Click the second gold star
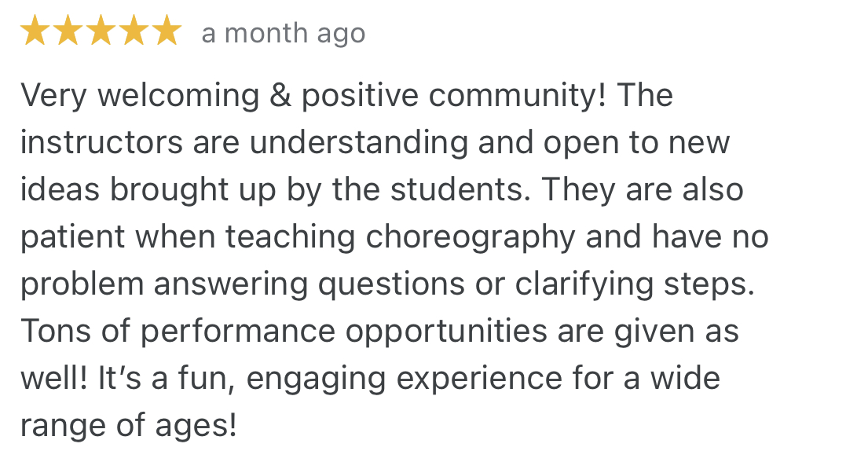 (x=68, y=33)
